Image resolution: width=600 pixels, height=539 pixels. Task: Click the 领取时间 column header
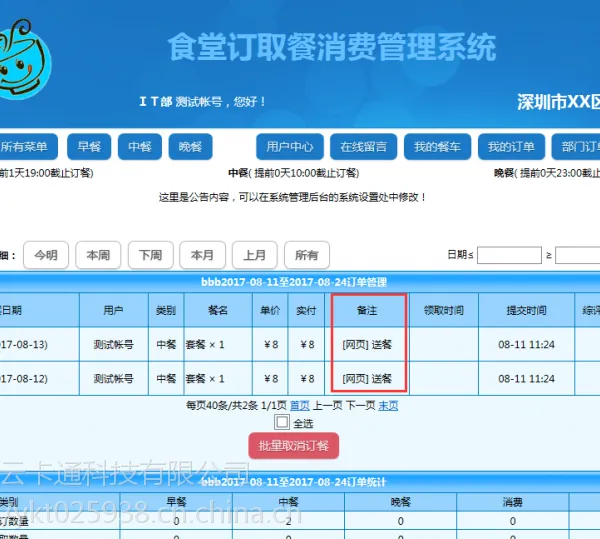click(444, 310)
